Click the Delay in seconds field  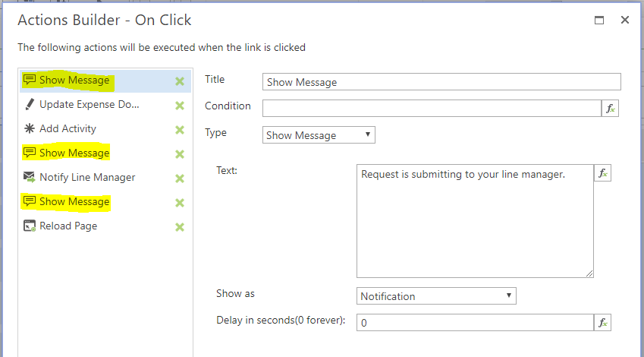tap(474, 323)
